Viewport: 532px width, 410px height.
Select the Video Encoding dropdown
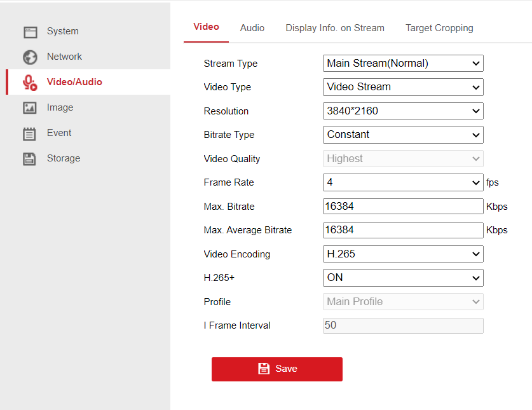pos(403,254)
